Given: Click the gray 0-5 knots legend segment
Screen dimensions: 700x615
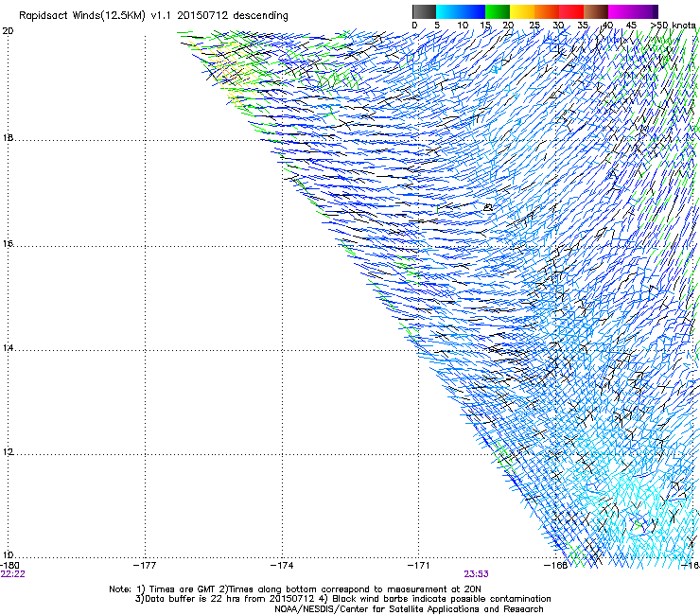Looking at the screenshot, I should click(x=424, y=11).
